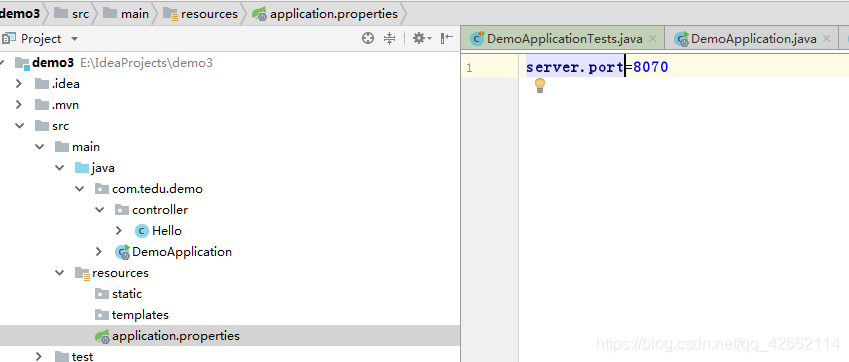Click the DemoApplication class icon in tree
The height and width of the screenshot is (362, 849).
click(122, 252)
